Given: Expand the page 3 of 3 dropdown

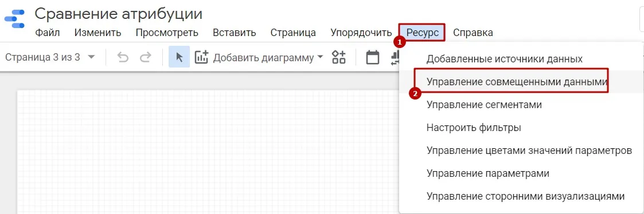Looking at the screenshot, I should point(50,57).
